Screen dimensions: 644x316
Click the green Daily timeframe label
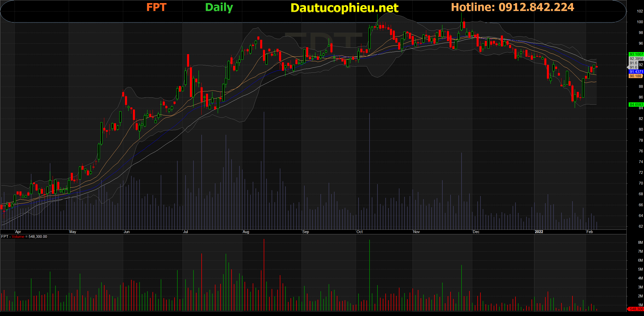click(x=219, y=7)
